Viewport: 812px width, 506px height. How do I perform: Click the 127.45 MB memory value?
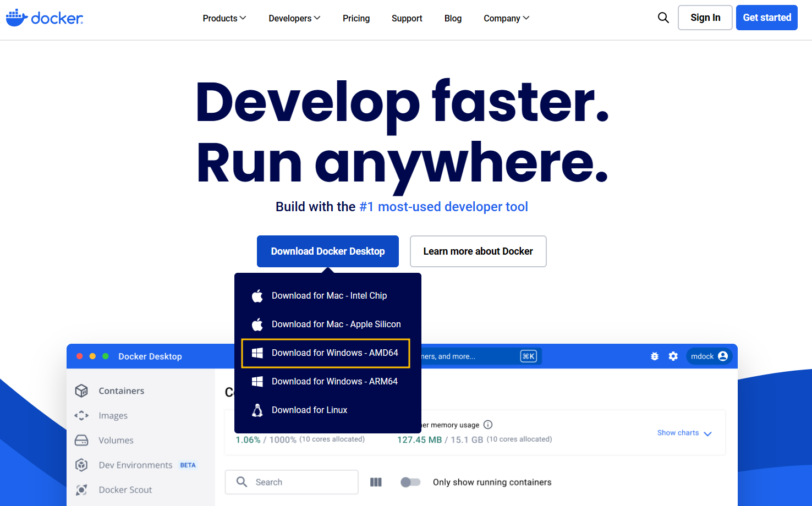pos(420,439)
